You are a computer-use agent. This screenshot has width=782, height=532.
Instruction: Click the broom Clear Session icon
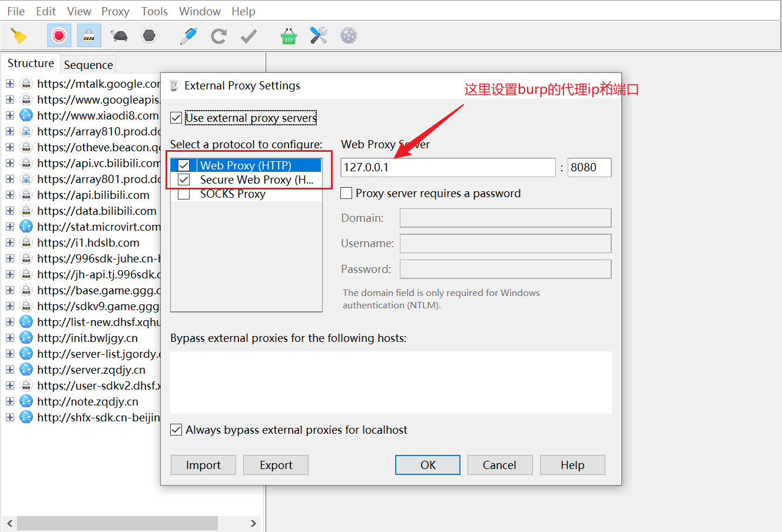19,36
